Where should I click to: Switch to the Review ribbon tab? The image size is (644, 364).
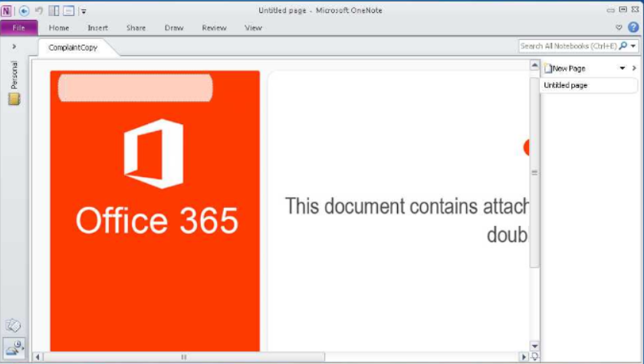pyautogui.click(x=215, y=28)
